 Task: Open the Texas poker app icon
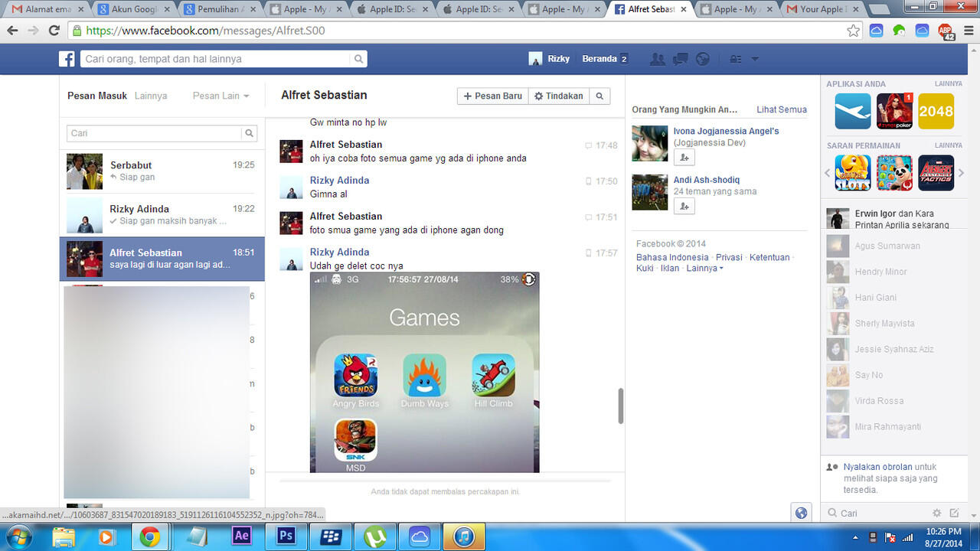point(894,111)
